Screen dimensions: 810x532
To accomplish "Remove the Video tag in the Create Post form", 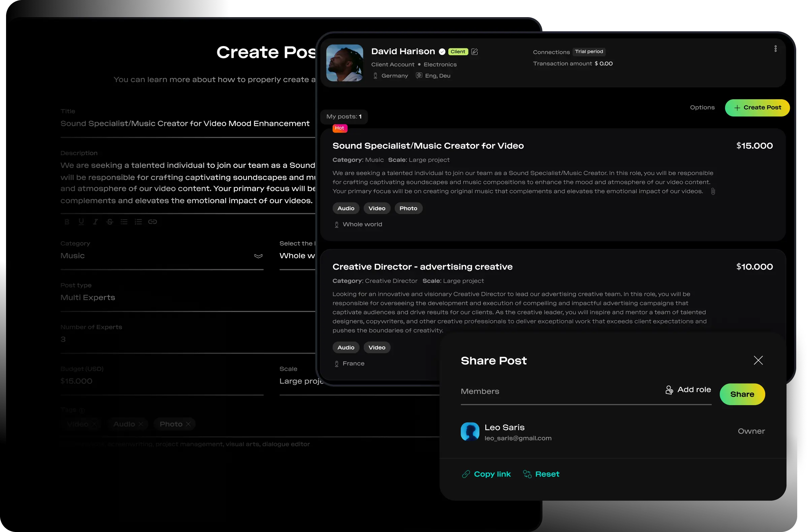I will [94, 424].
